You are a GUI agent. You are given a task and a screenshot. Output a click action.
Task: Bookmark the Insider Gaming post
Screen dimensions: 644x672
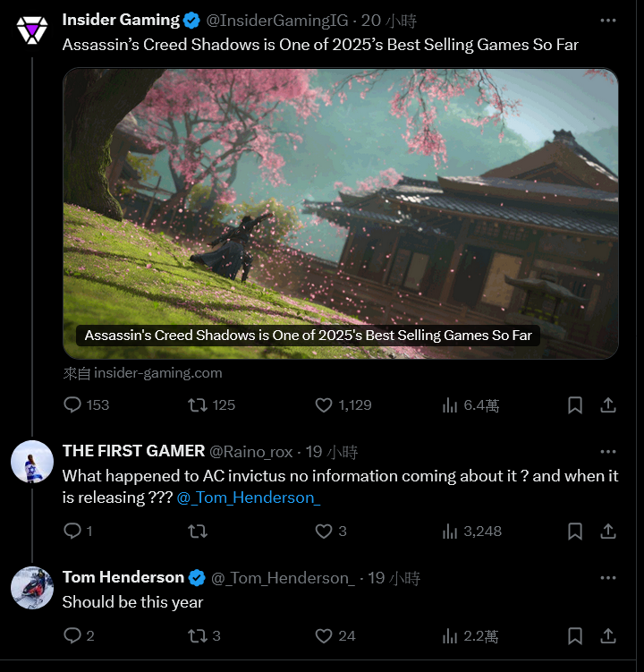point(575,405)
